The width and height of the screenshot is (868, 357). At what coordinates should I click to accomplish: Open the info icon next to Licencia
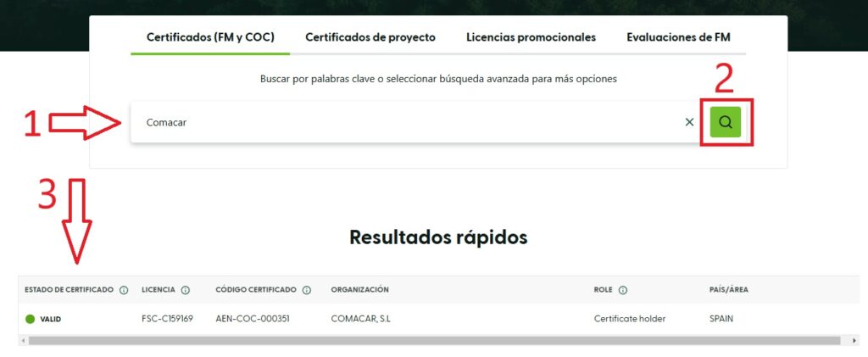(186, 290)
